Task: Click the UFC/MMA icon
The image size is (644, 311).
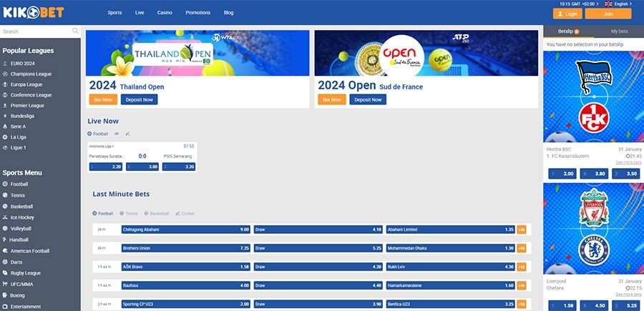Action: [5, 284]
